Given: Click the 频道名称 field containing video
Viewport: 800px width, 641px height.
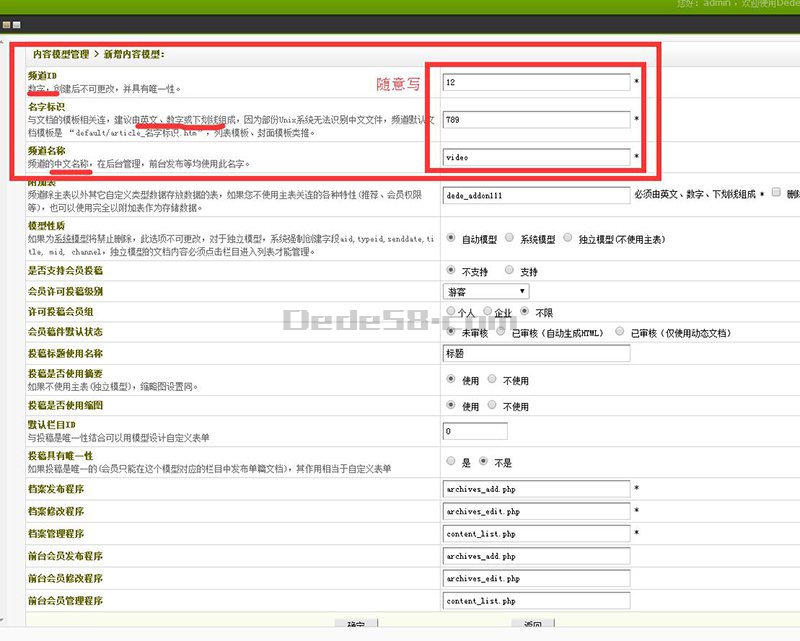Looking at the screenshot, I should click(x=536, y=157).
